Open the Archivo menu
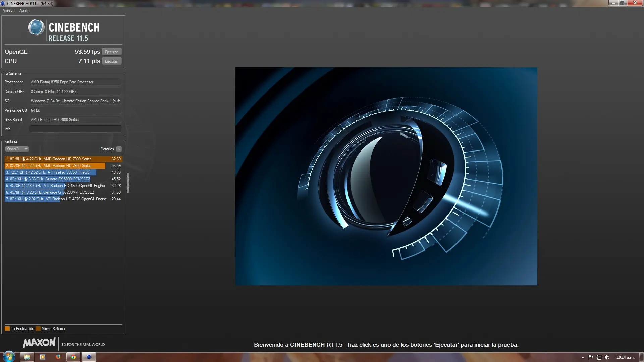644x362 pixels. click(x=8, y=11)
